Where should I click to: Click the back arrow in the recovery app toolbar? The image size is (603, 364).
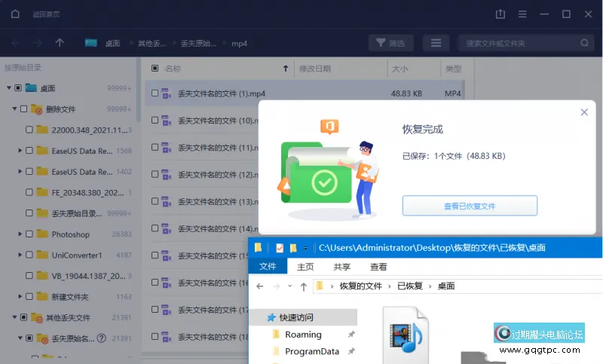tap(15, 43)
